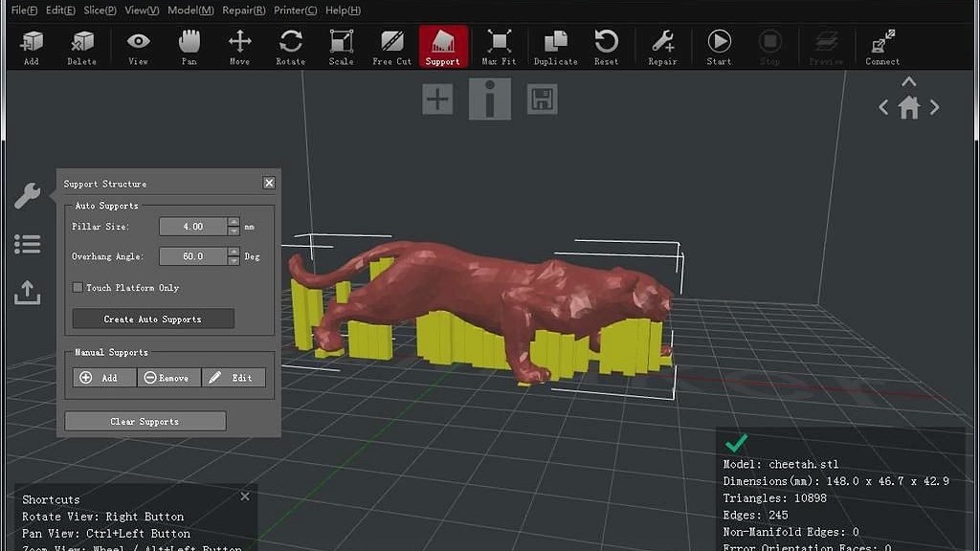Decrease Overhang Angle with down arrow

[x=234, y=261]
